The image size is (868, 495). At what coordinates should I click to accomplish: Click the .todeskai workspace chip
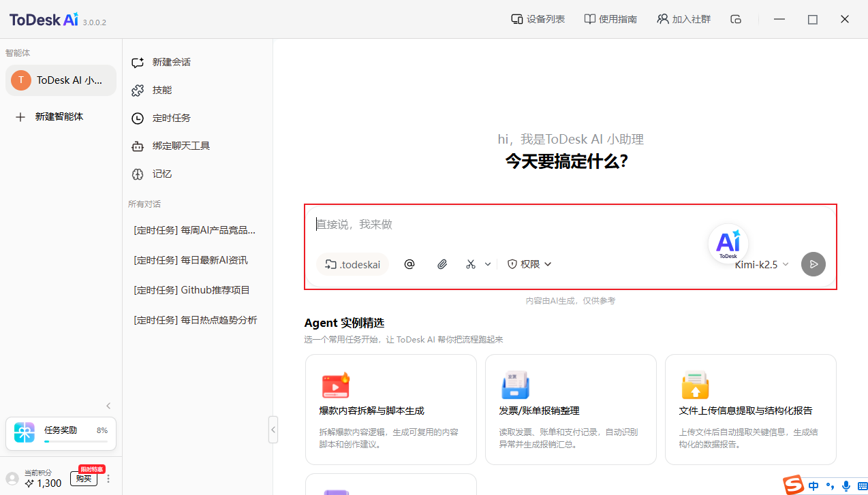tap(352, 264)
